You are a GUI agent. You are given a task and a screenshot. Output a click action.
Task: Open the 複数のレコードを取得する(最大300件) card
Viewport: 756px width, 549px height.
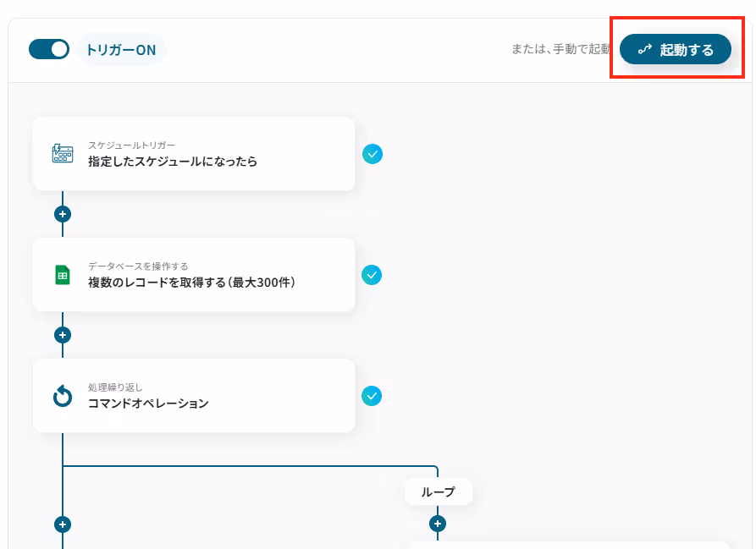(194, 274)
